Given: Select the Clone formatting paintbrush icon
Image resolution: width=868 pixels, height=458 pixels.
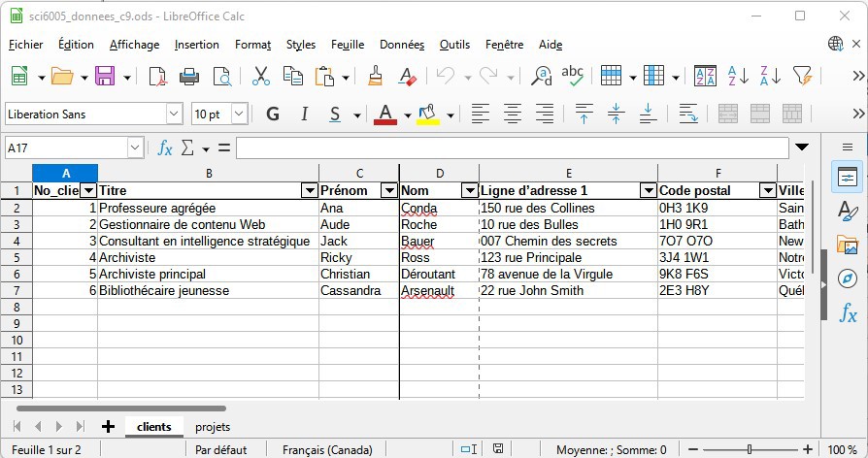Looking at the screenshot, I should 376,76.
